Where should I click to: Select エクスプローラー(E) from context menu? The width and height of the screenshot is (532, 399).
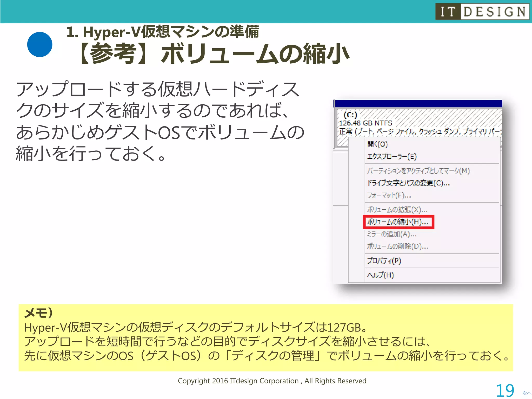[392, 157]
